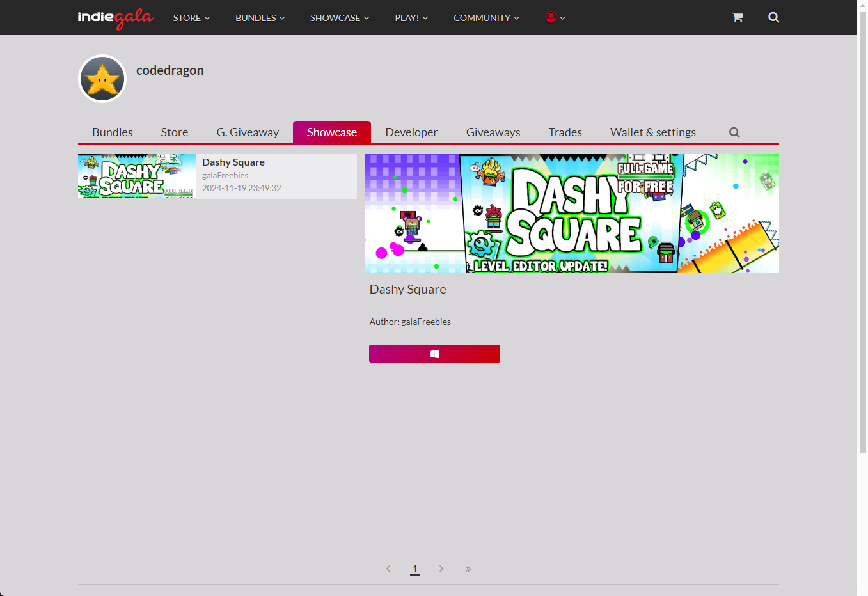Open the Store tab
Screen dimensions: 868x596
tap(175, 132)
